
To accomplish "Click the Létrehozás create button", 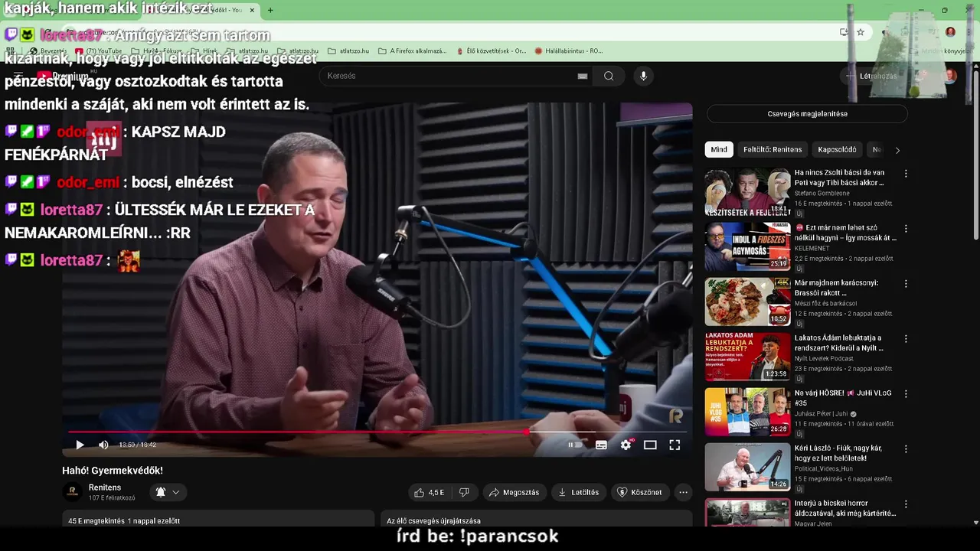I will [871, 76].
